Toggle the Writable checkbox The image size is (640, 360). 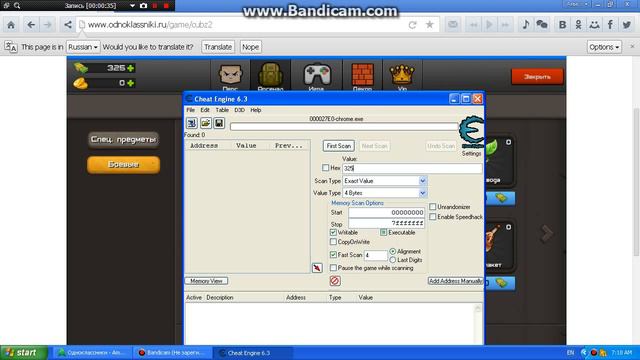(333, 232)
